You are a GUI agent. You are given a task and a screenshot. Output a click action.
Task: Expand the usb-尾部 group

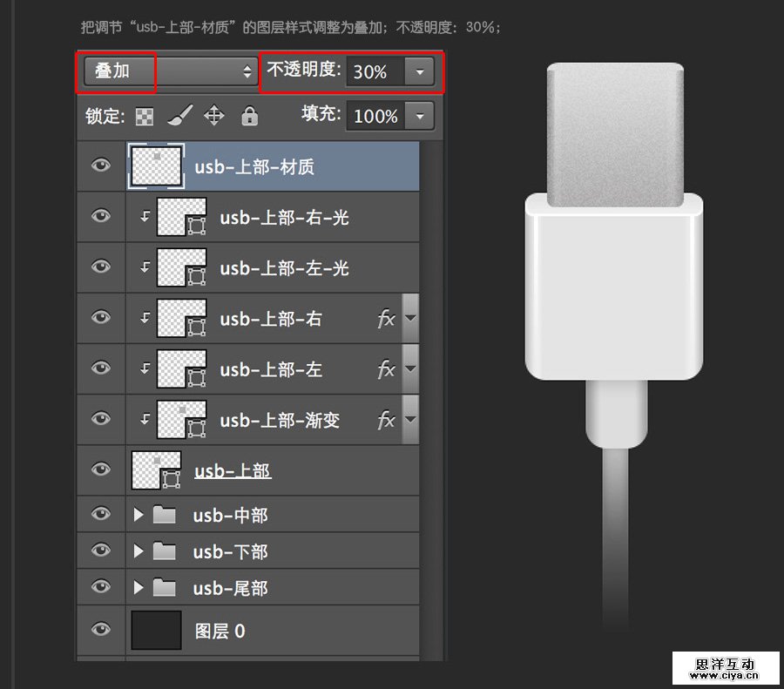click(139, 587)
